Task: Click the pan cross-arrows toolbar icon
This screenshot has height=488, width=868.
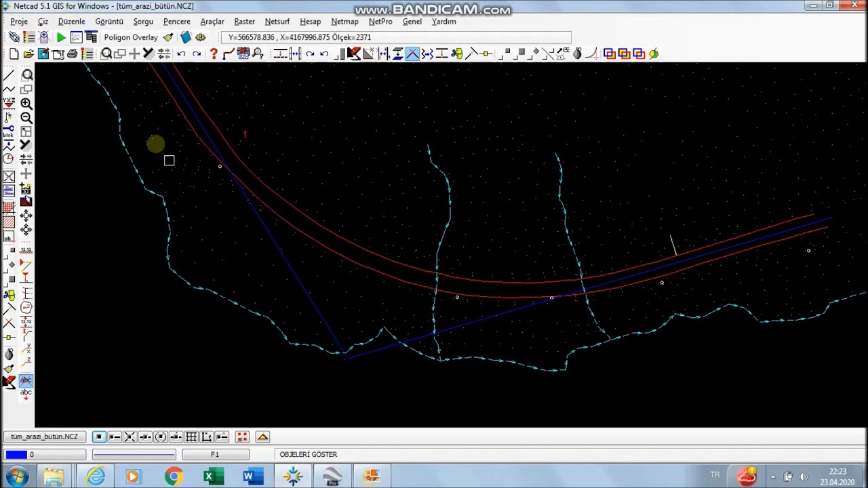Action: tap(134, 54)
